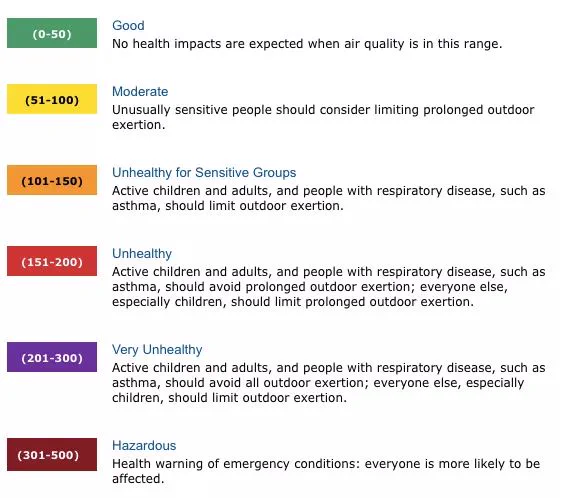Click the green (0-50) color box

52,33
